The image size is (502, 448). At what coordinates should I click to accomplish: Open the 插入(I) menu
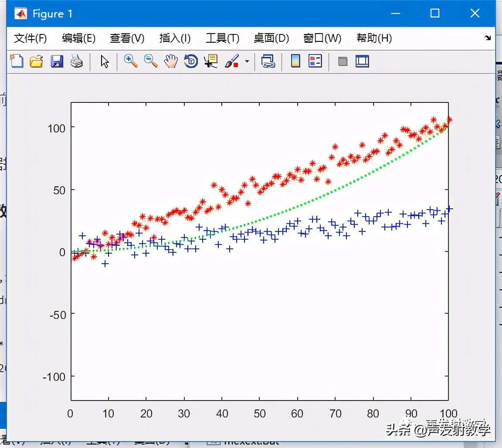click(x=175, y=38)
